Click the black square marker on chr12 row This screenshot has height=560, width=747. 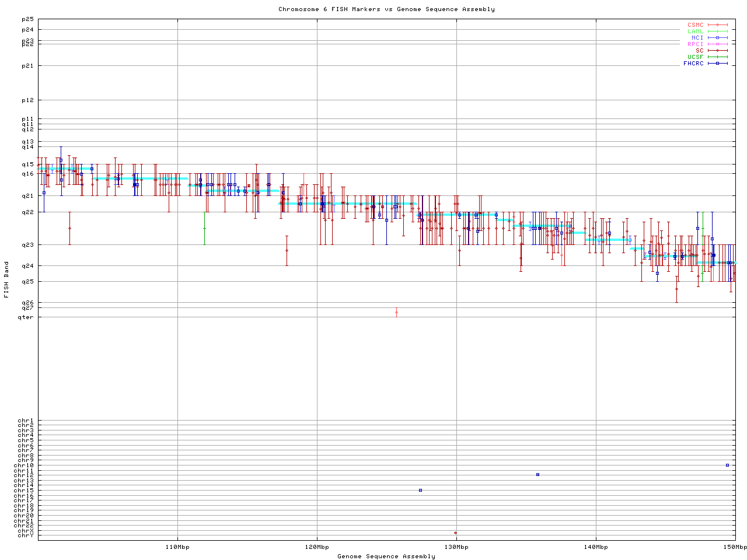click(537, 474)
